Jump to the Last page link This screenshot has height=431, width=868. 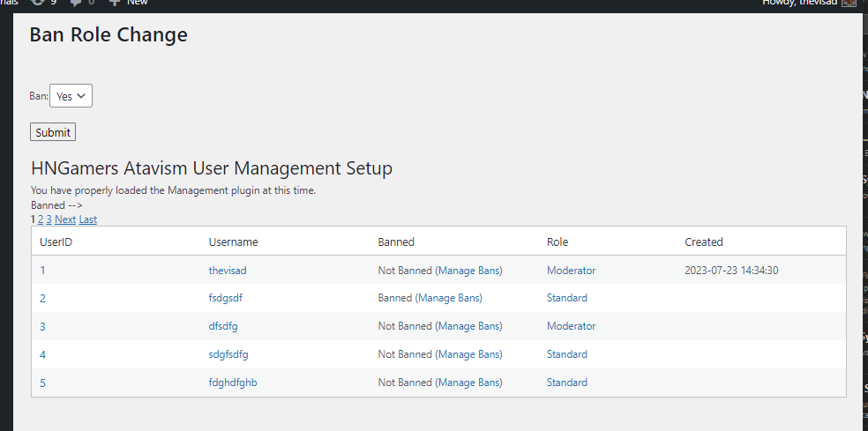[88, 219]
